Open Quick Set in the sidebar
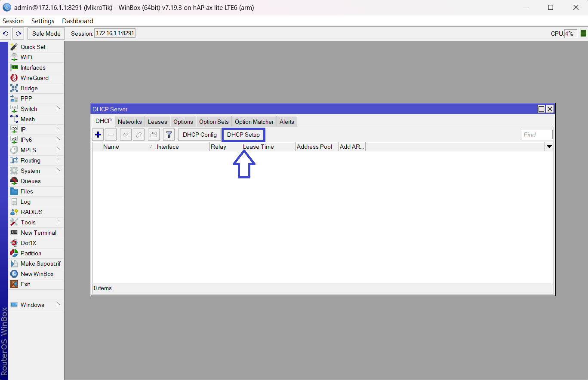Screen dimensions: 588x380 coord(36,47)
